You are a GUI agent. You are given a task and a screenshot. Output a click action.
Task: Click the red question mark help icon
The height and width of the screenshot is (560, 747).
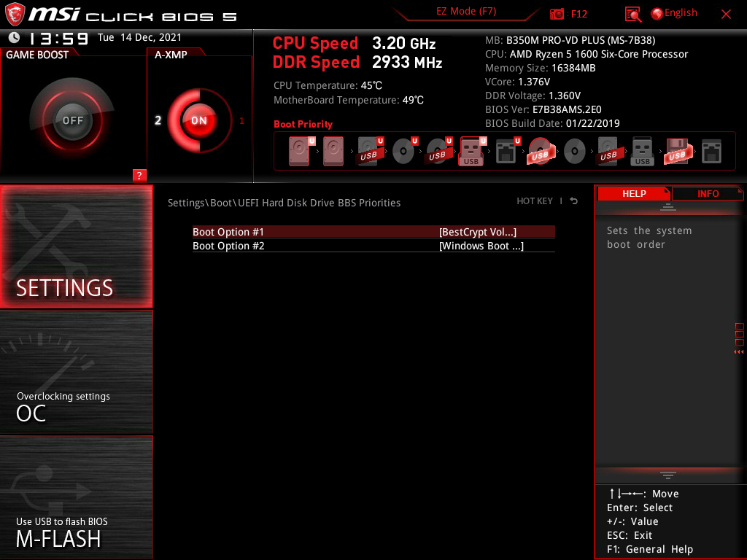coord(139,175)
